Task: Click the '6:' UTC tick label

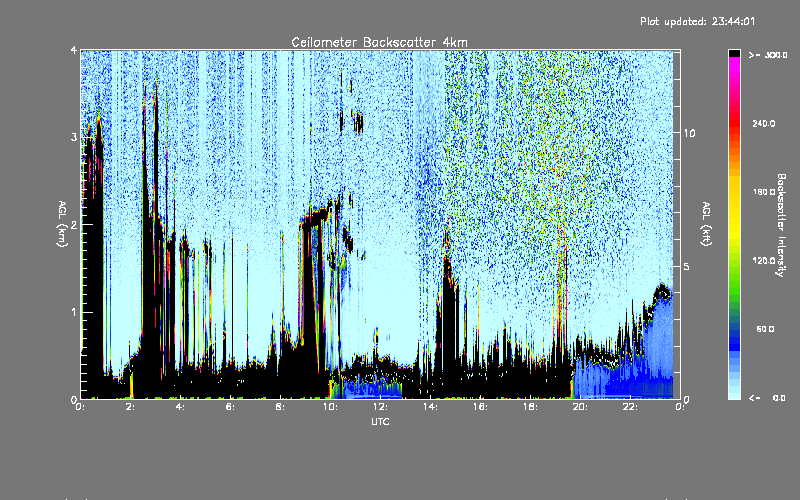Action: point(230,407)
